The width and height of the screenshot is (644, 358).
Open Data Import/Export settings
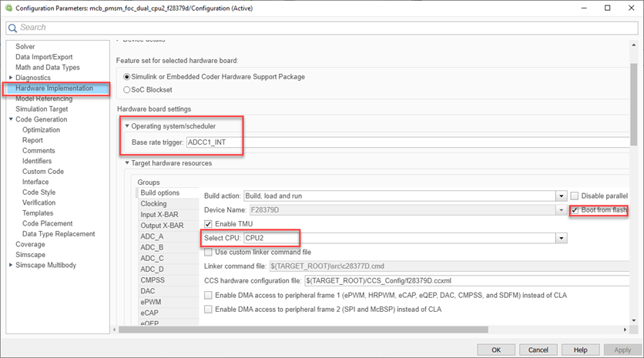pyautogui.click(x=44, y=57)
